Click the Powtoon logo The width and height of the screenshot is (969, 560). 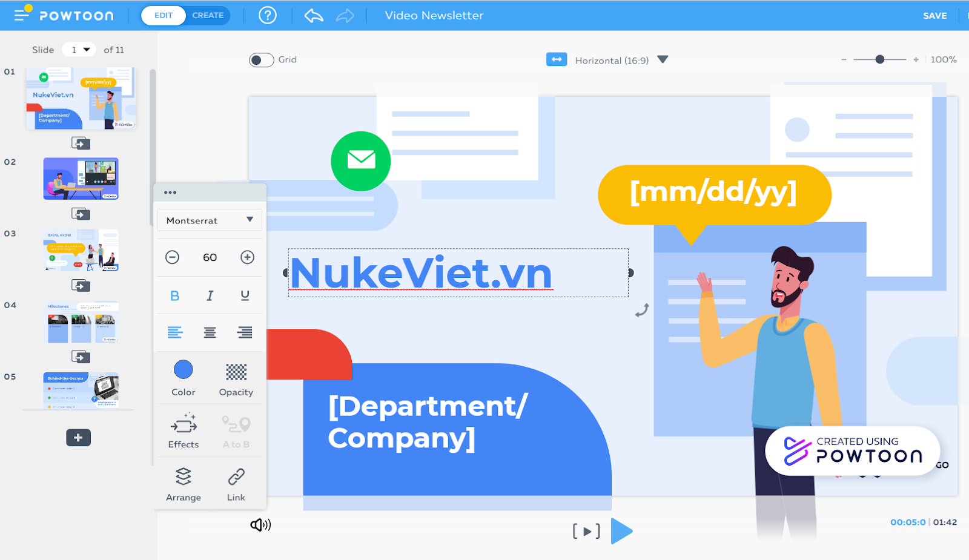(76, 16)
